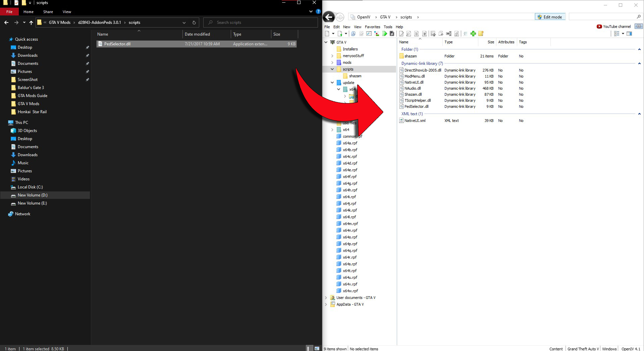
Task: Switch Explorer to large thumbnails view
Action: point(317,348)
